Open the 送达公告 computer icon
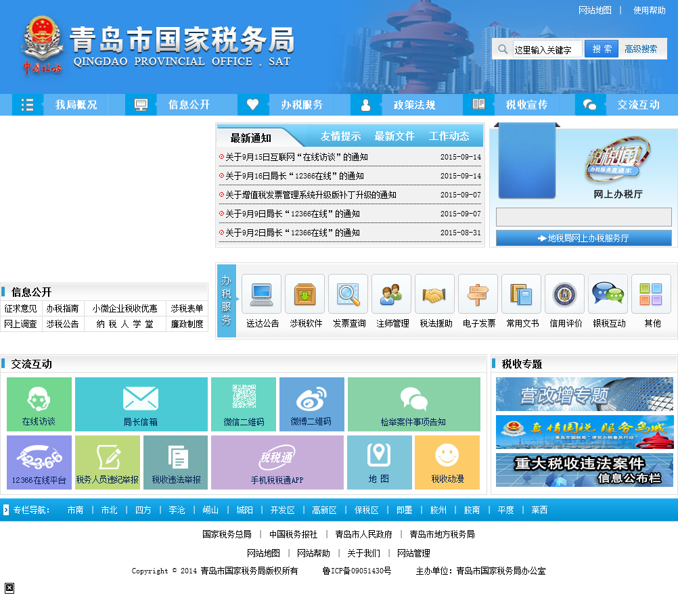The width and height of the screenshot is (678, 616). [x=262, y=293]
